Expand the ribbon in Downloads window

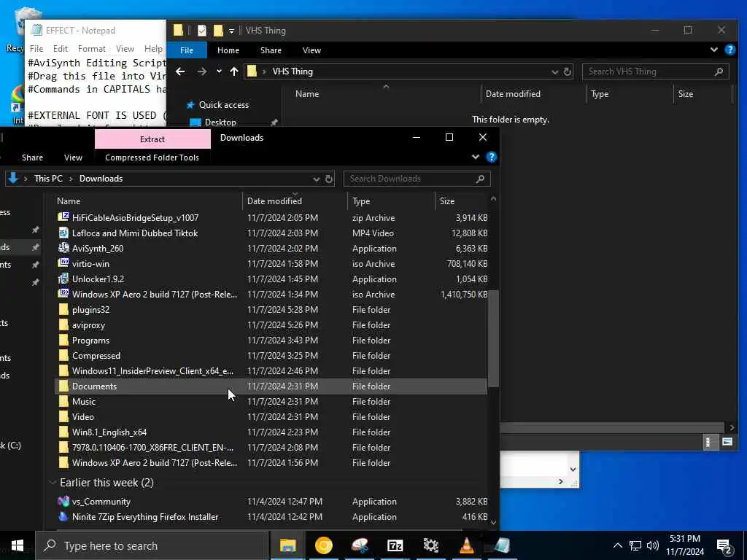click(x=476, y=157)
